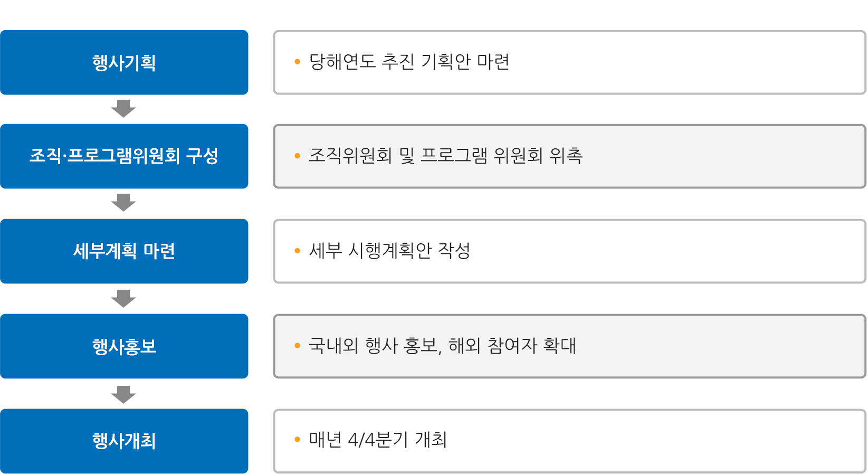
Task: Click the down arrow under 행사홍보
Action: [123, 394]
